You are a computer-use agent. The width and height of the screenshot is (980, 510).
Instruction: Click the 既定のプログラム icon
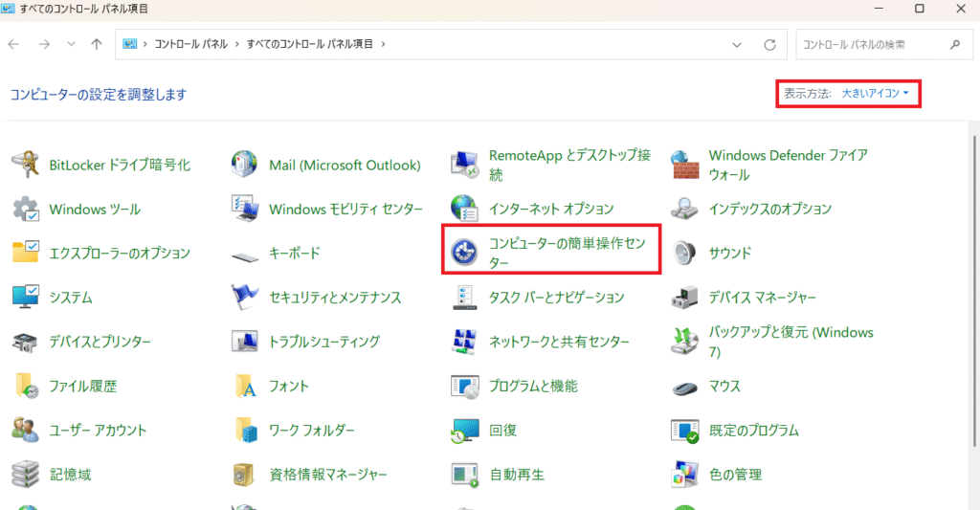pos(684,430)
